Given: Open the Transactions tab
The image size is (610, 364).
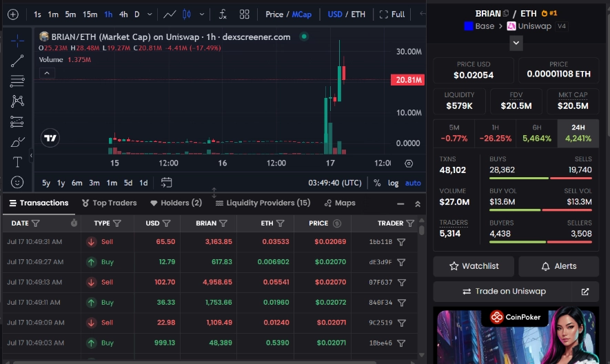Looking at the screenshot, I should pos(39,203).
